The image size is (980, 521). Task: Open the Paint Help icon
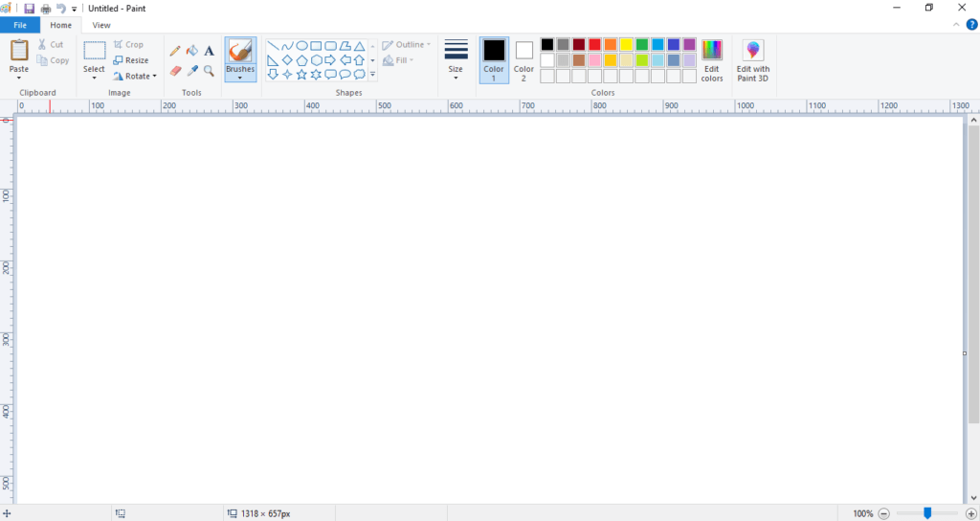coord(971,25)
